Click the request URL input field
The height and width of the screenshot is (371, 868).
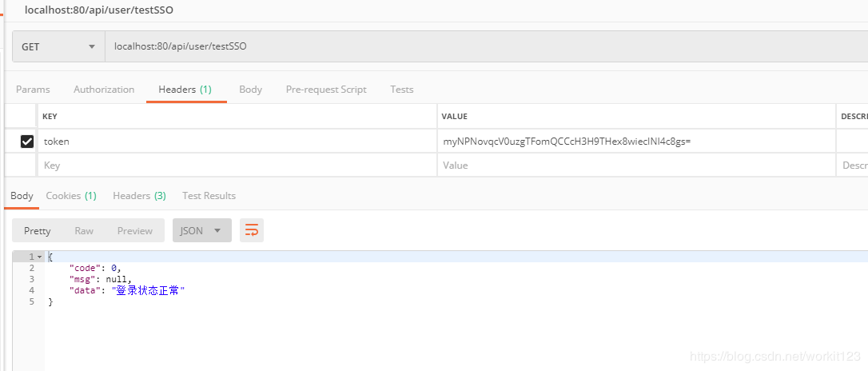(480, 46)
